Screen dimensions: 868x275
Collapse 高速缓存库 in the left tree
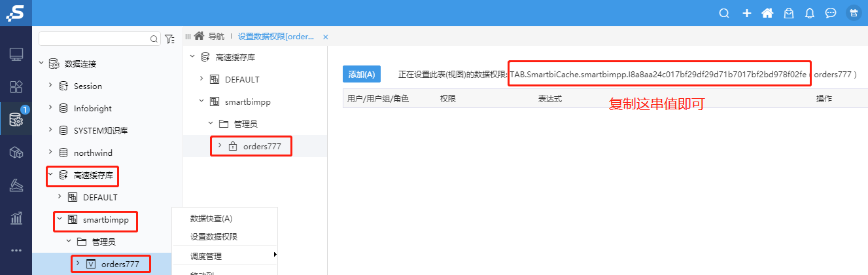pyautogui.click(x=50, y=175)
